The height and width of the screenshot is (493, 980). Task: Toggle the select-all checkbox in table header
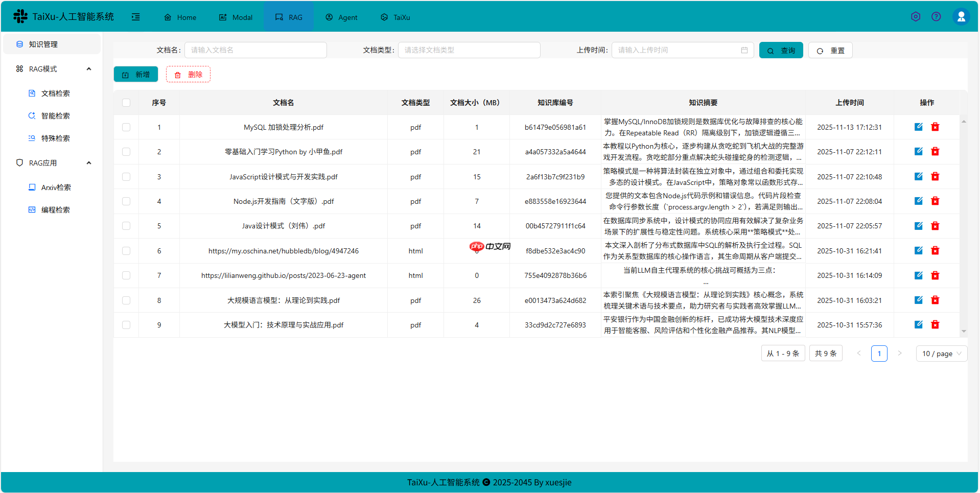(x=126, y=103)
